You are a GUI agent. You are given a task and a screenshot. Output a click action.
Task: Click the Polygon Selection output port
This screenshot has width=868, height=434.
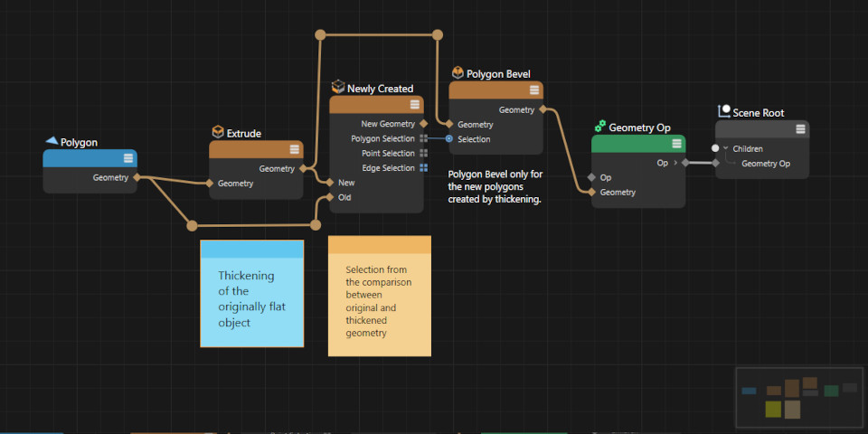423,138
